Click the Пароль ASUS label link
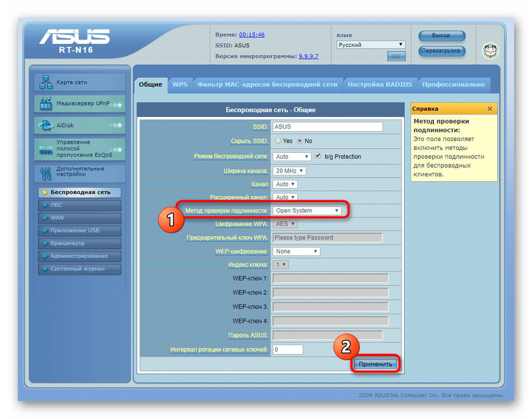This screenshot has height=419, width=532. point(248,335)
